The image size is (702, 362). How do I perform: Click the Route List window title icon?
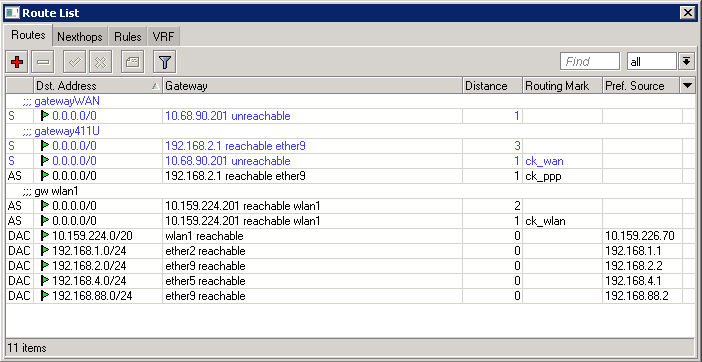(12, 13)
